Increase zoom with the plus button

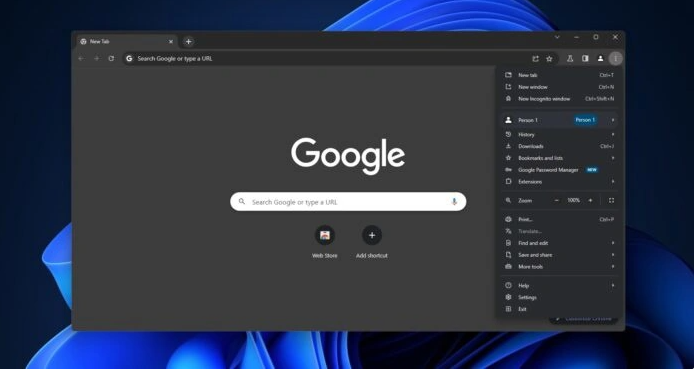[590, 201]
